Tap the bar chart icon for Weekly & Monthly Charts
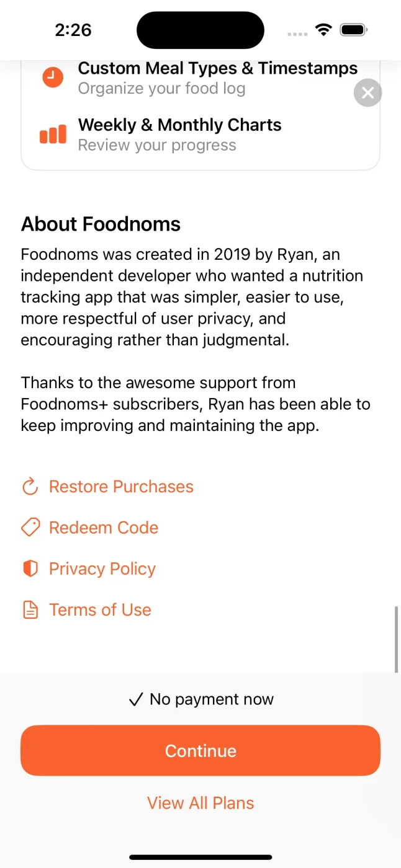 [x=53, y=134]
